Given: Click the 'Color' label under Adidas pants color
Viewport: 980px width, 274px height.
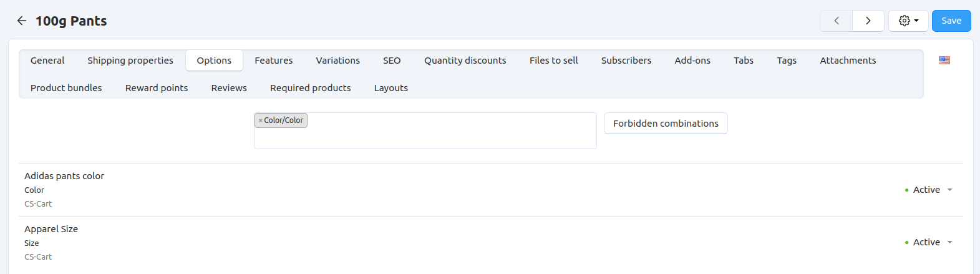Looking at the screenshot, I should click(34, 190).
